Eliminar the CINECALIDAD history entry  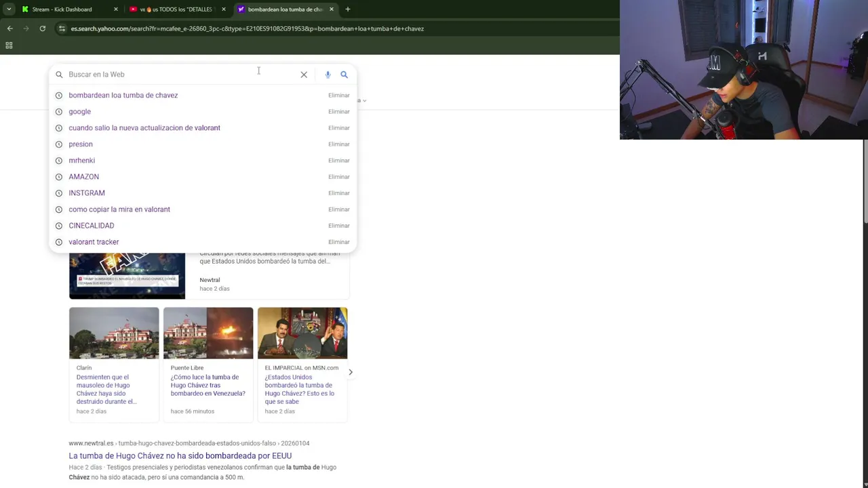click(x=338, y=226)
